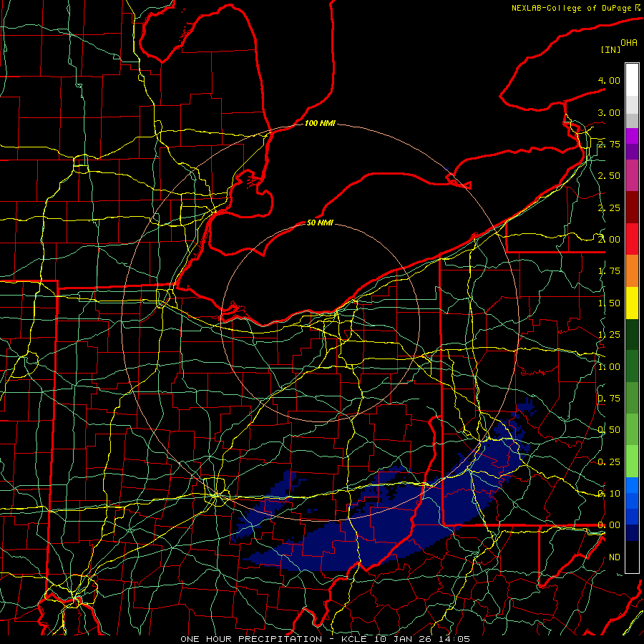Click the 50 NMI range ring label
644x644 pixels.
tap(320, 223)
